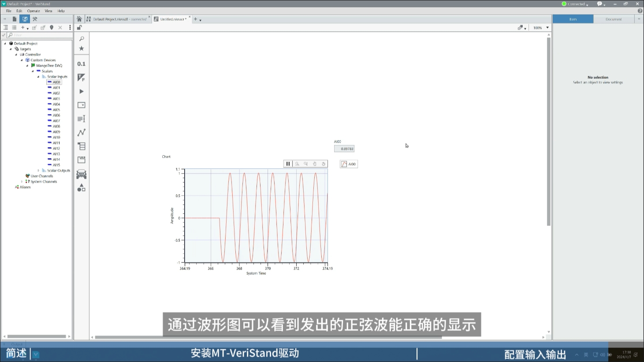Switch to Default Project.nivssdf tab

(119, 19)
